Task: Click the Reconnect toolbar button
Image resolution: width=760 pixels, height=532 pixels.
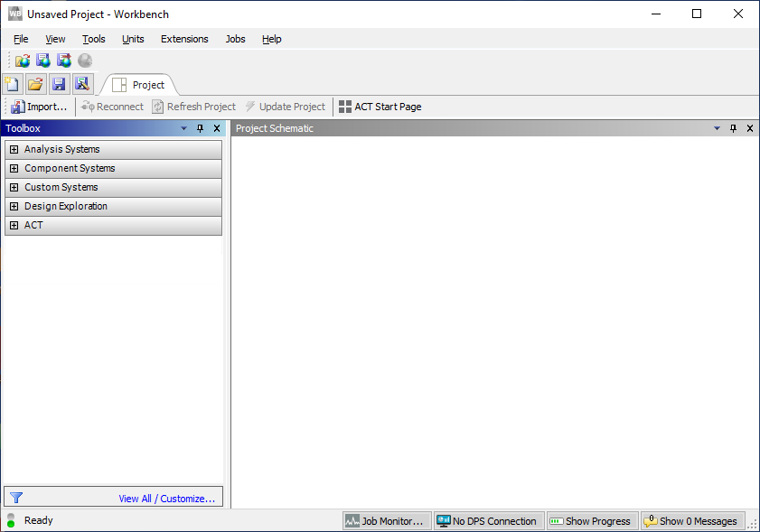Action: 112,107
